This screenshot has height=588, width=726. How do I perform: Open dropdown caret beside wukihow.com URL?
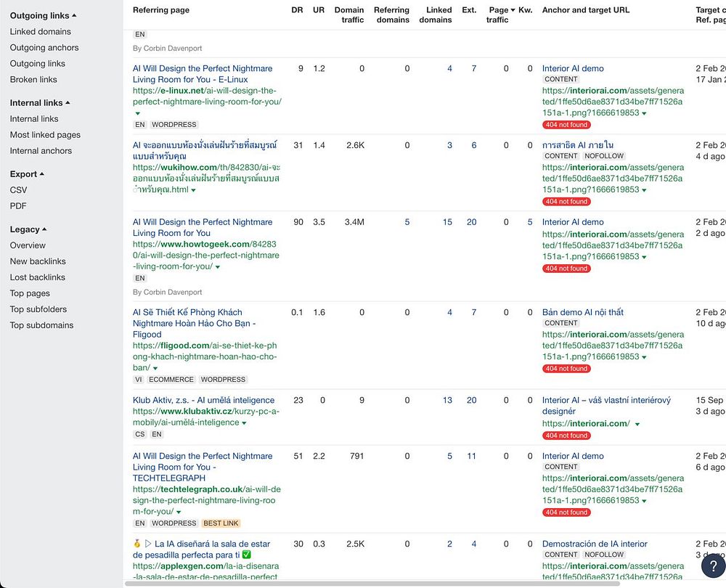point(193,190)
